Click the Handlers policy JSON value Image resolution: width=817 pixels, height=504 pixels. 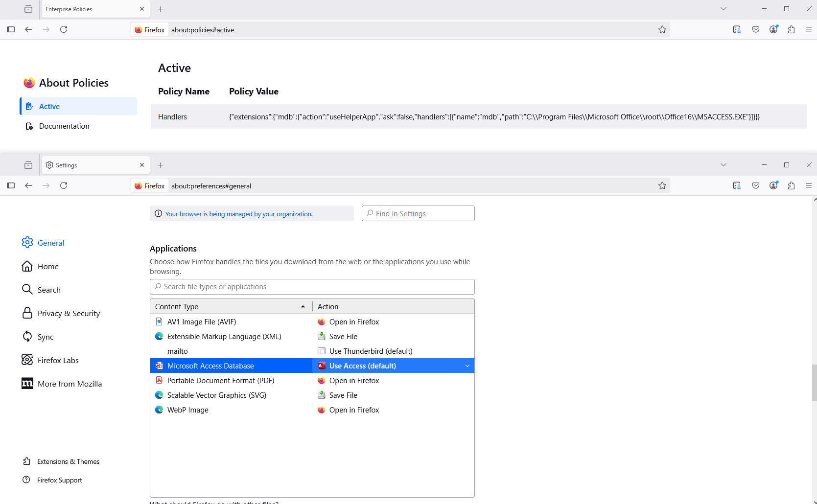[494, 116]
